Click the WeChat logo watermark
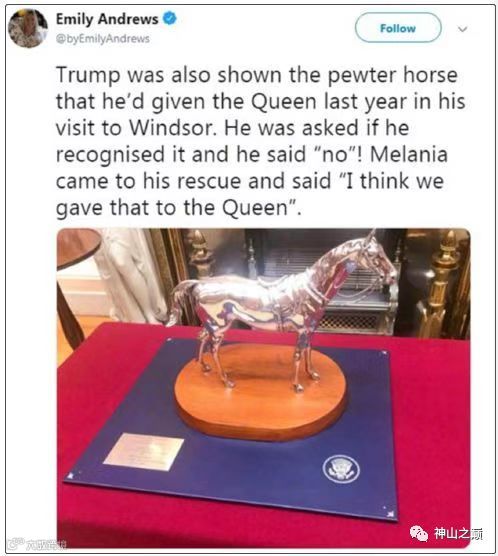Image resolution: width=498 pixels, height=556 pixels. click(x=419, y=533)
